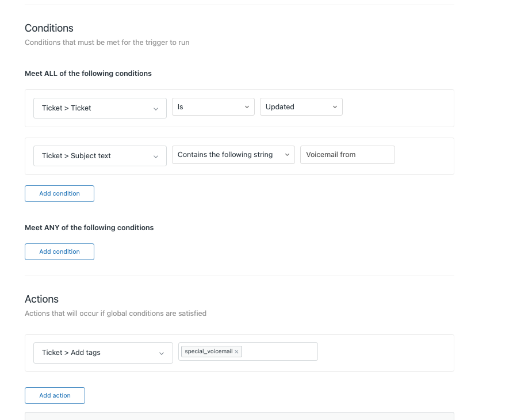Click the chevron arrow beside Updated value
517x420 pixels.
[335, 107]
